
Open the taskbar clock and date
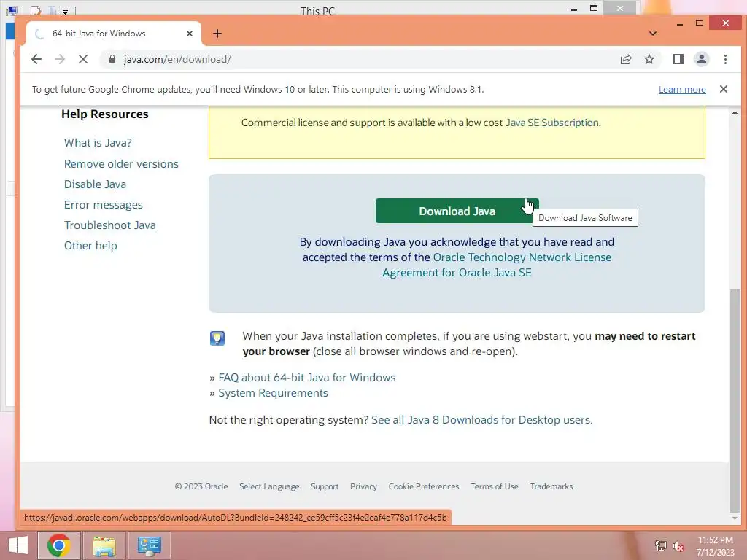(715, 546)
